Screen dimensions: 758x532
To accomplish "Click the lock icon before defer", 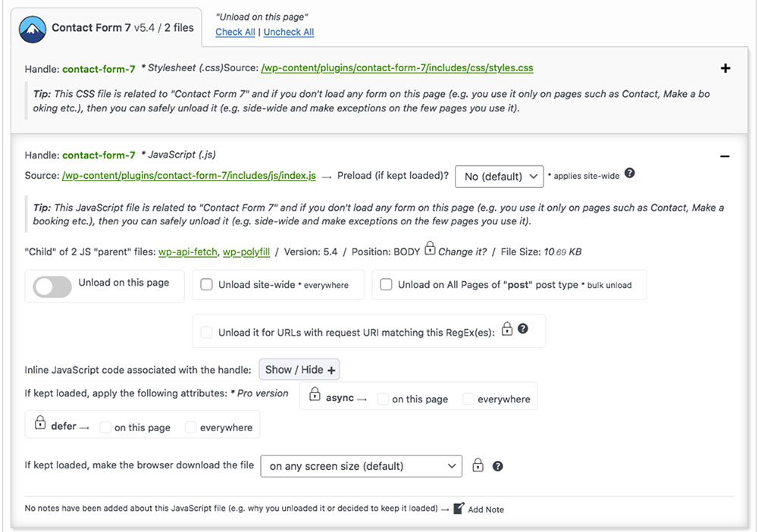I will click(40, 422).
